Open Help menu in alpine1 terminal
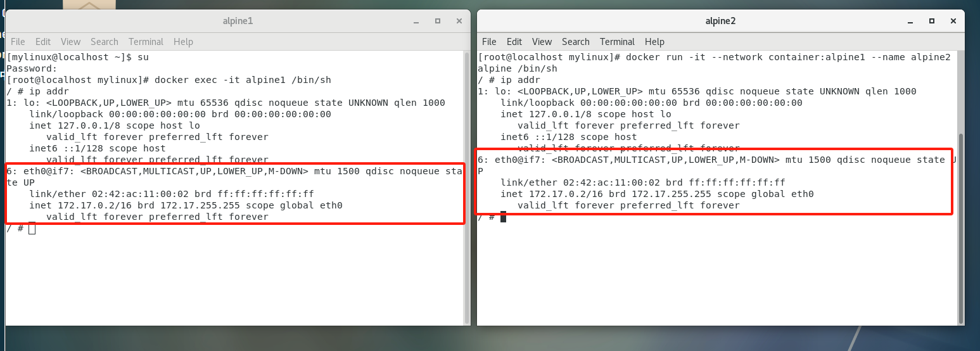The image size is (980, 351). point(183,42)
